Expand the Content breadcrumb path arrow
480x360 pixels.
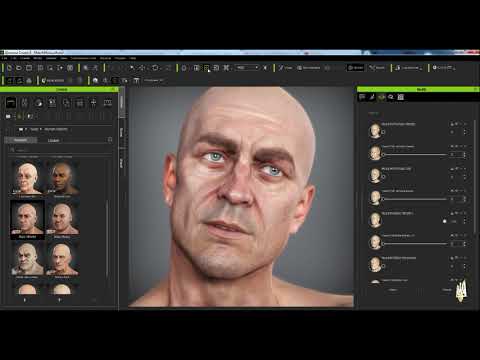tap(26, 129)
